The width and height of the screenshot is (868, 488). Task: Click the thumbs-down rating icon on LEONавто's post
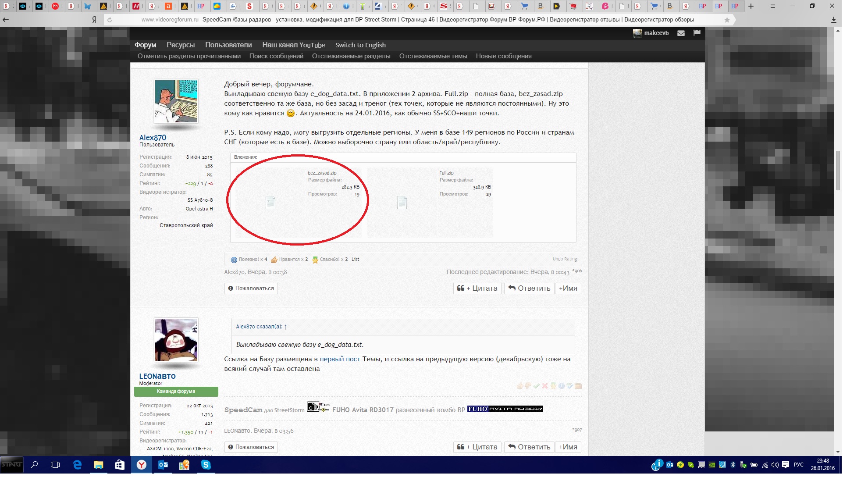(x=528, y=386)
